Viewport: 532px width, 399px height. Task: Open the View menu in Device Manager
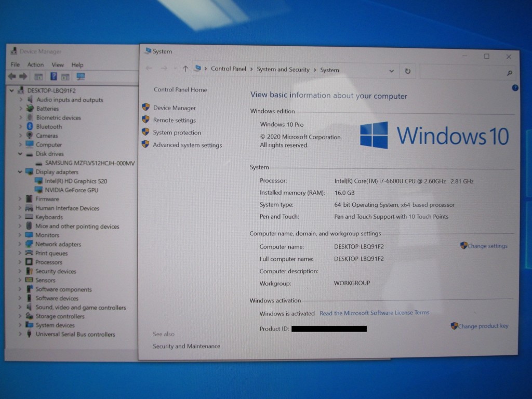coord(57,64)
